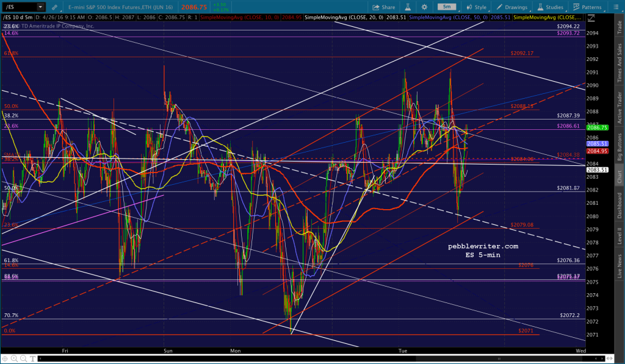
Task: Click the symbol link chain icon
Action: point(54,7)
